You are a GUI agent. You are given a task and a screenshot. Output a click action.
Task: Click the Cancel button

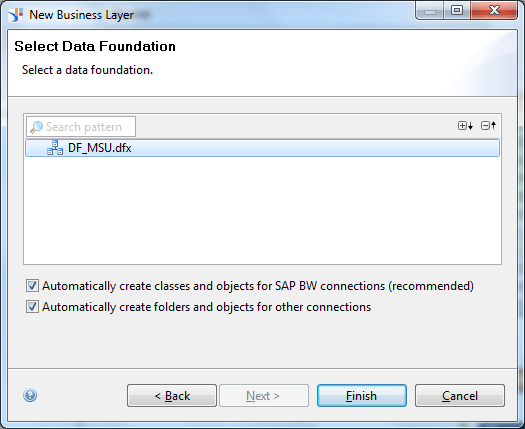pos(460,396)
